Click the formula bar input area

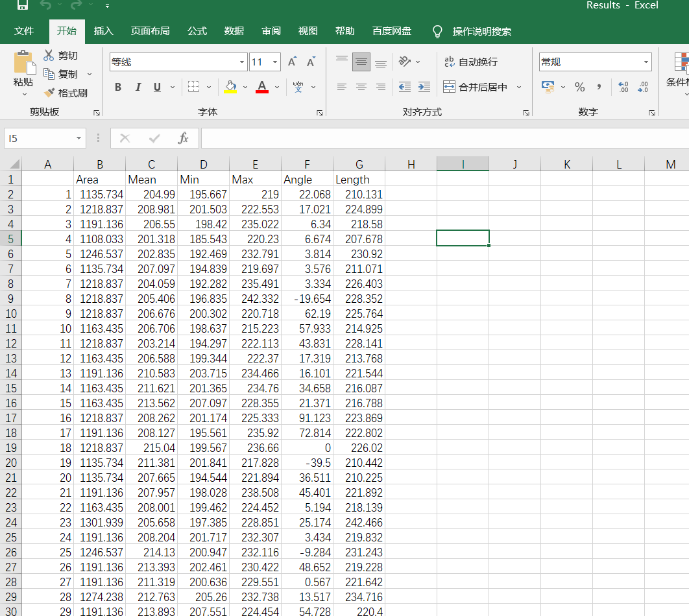click(444, 138)
